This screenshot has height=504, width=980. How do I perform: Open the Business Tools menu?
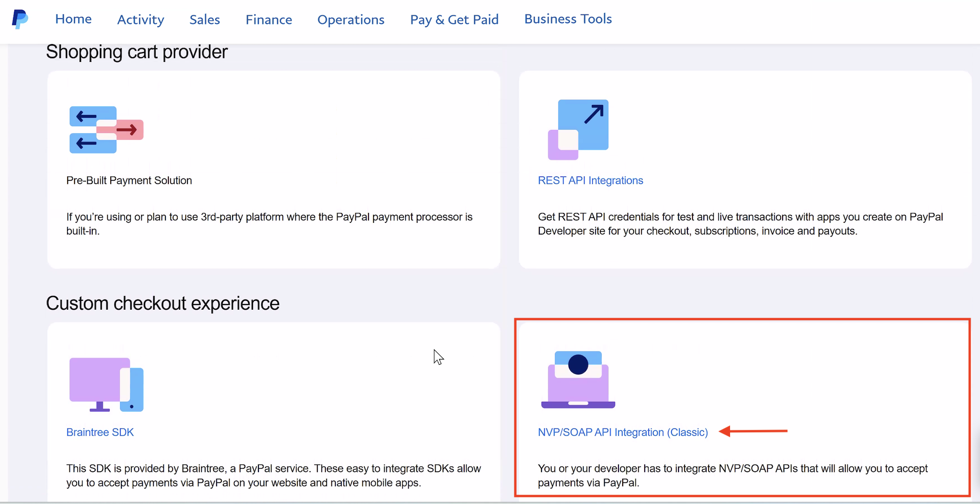pos(568,19)
